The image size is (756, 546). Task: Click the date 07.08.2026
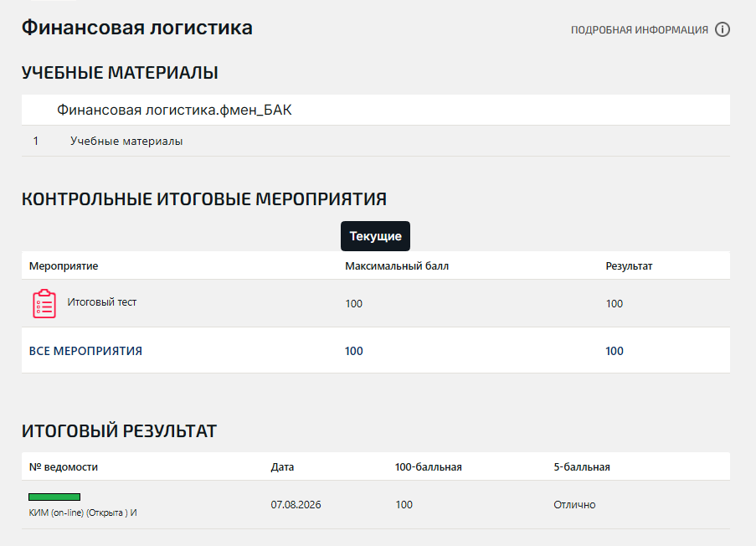[296, 504]
